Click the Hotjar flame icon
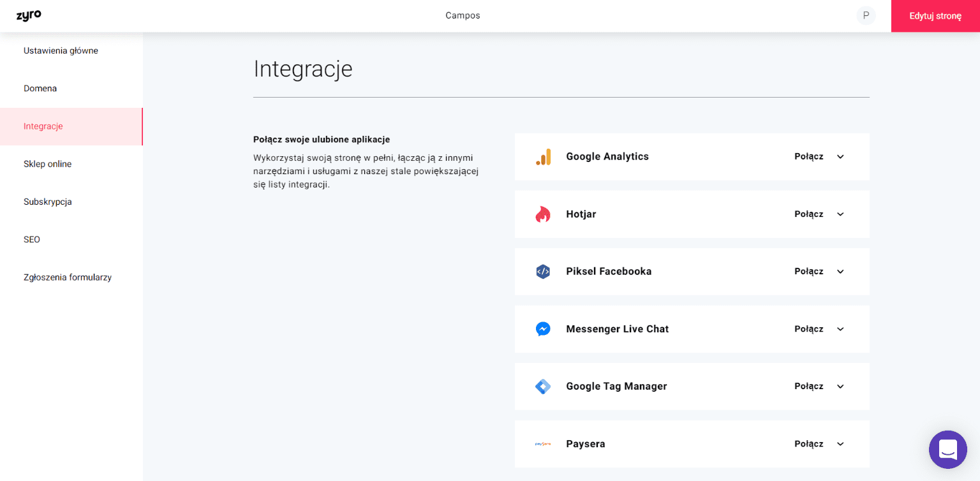The image size is (980, 481). [x=543, y=214]
